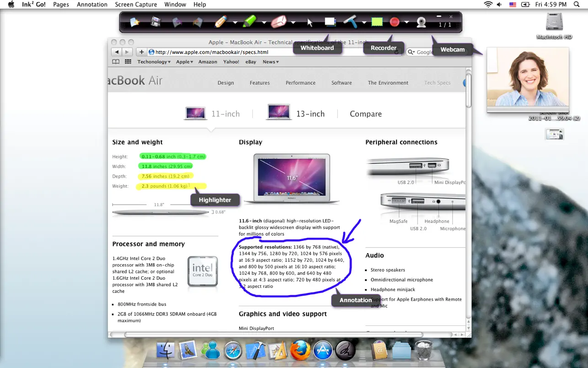
Task: Open the 13-inch MacBook Air specs
Action: pyautogui.click(x=310, y=114)
